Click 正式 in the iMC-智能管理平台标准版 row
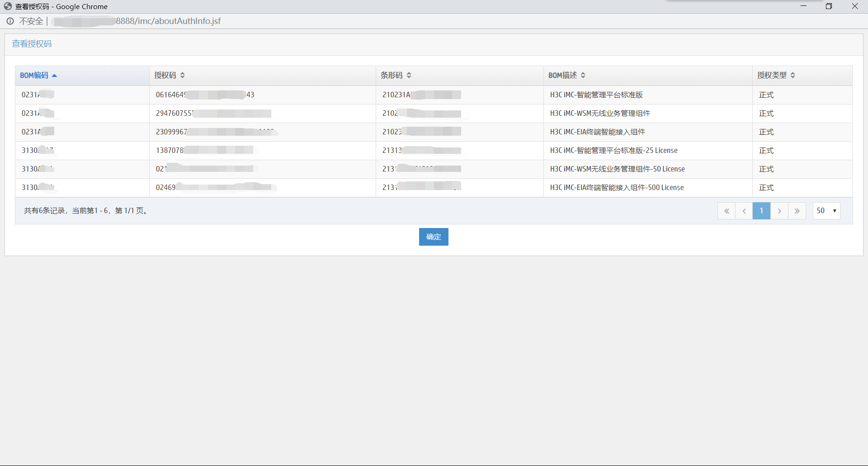The height and width of the screenshot is (466, 868). coord(766,95)
